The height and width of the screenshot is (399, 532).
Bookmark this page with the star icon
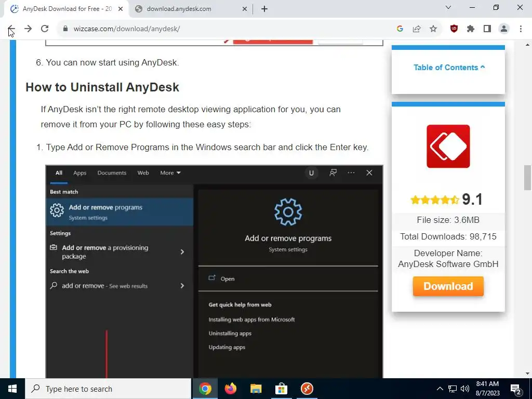433,29
